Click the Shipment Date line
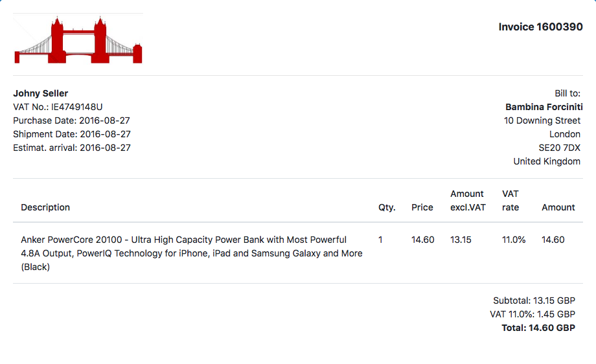 (x=72, y=135)
